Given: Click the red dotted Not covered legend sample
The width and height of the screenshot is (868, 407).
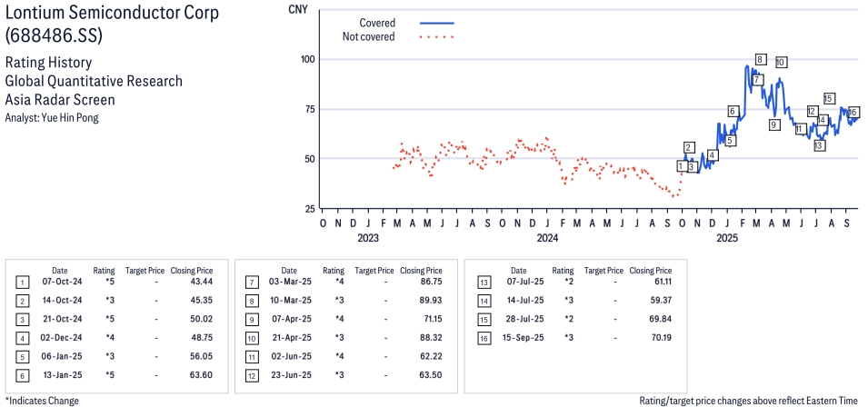Looking at the screenshot, I should point(437,37).
